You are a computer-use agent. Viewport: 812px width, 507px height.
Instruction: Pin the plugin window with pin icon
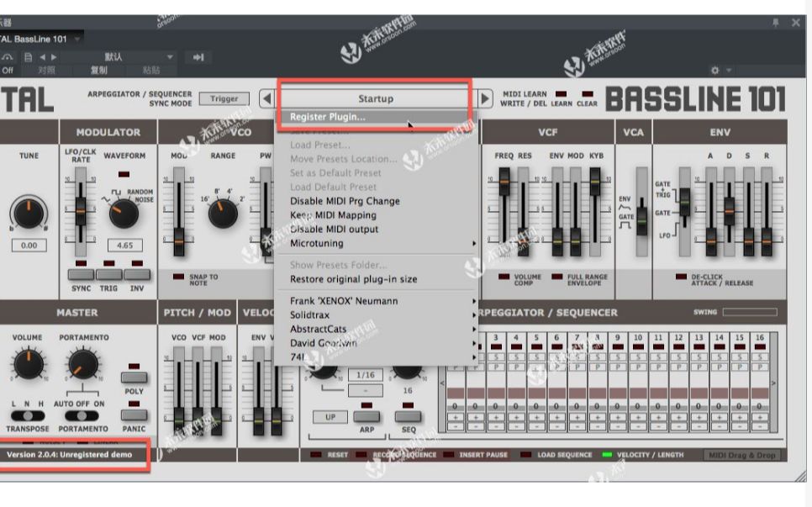click(775, 23)
